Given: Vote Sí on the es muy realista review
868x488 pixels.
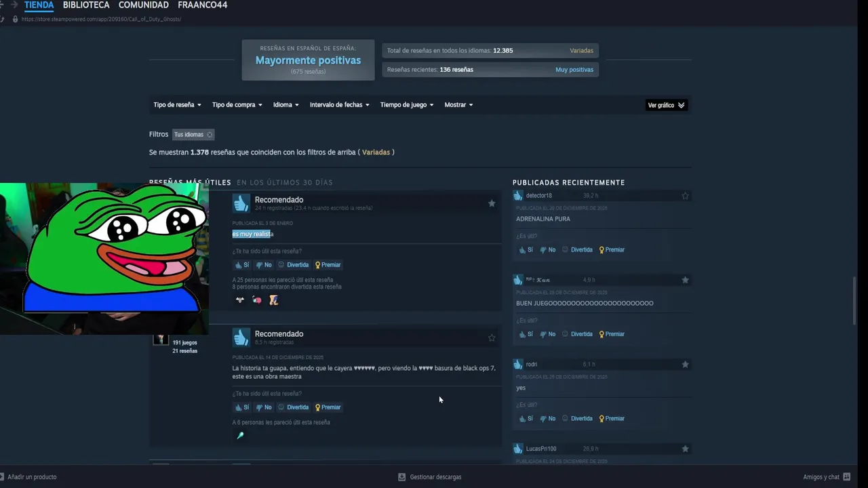Looking at the screenshot, I should (242, 265).
